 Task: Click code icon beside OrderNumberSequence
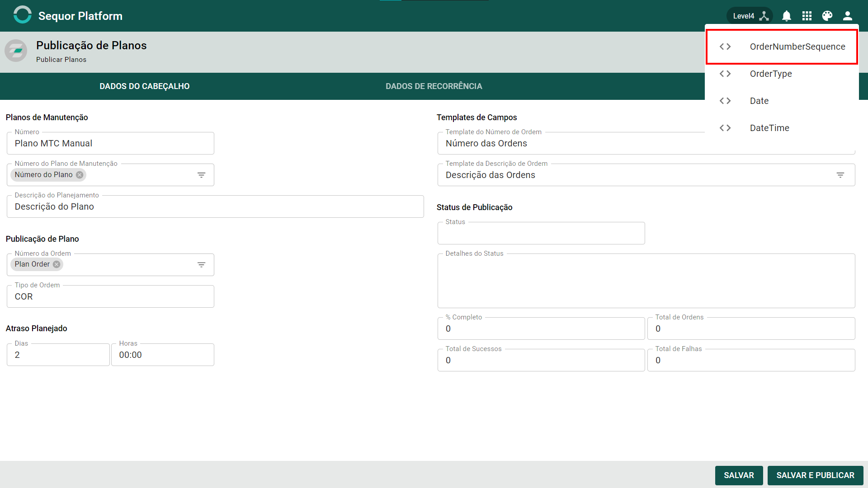pos(725,47)
